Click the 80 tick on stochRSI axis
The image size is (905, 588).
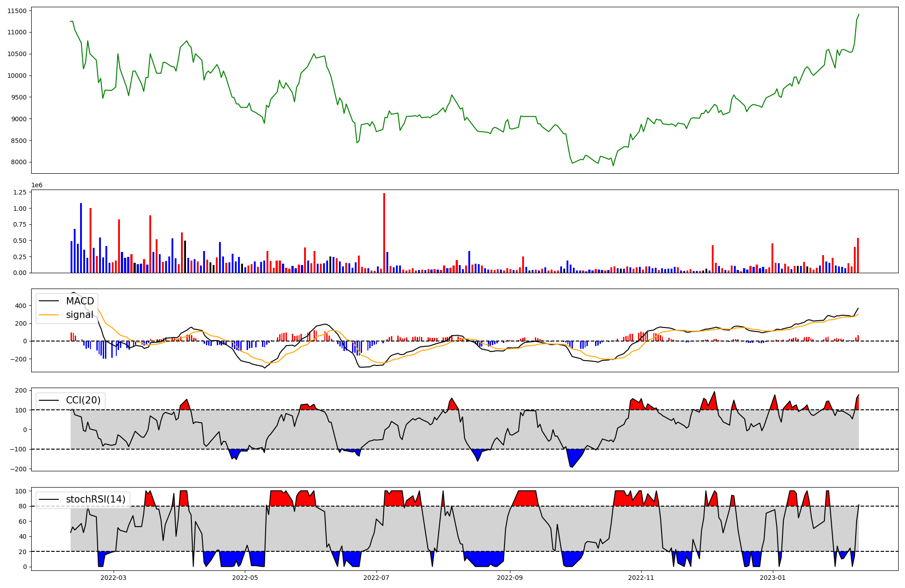23,506
